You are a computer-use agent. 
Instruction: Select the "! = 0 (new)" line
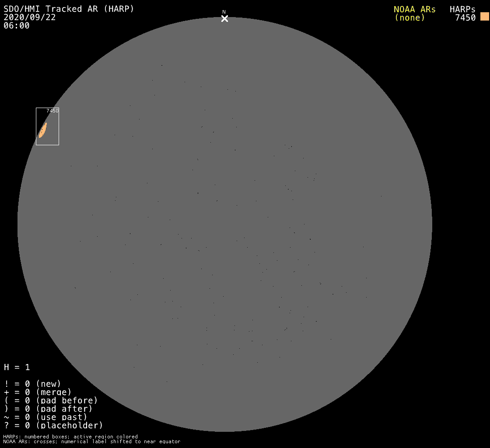coord(32,384)
